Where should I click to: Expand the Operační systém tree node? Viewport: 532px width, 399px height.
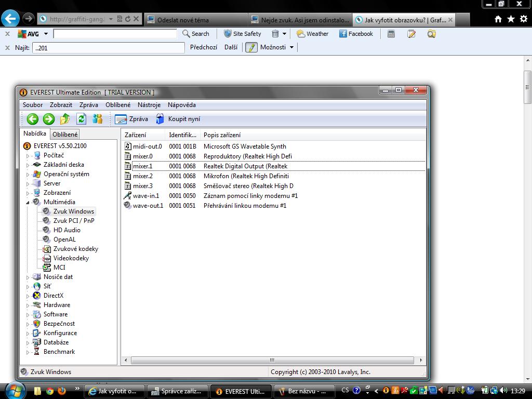point(28,175)
